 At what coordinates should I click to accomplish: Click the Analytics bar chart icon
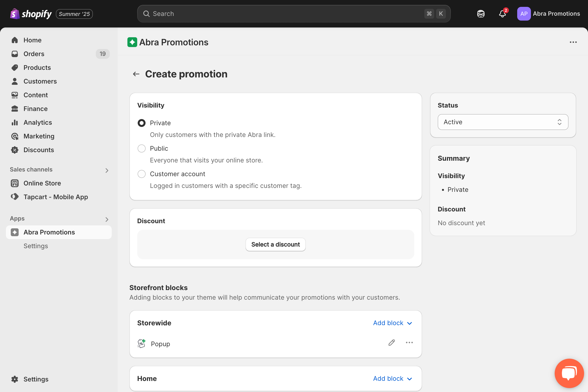[x=15, y=122]
